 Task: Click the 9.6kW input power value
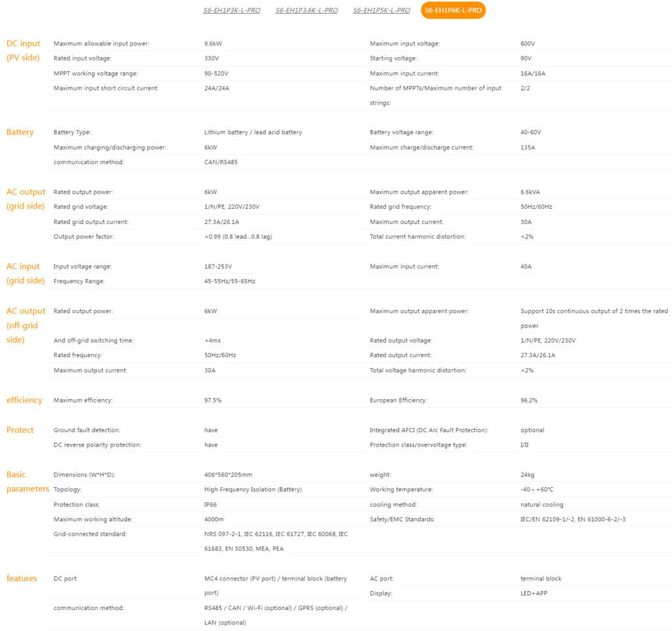pyautogui.click(x=213, y=44)
